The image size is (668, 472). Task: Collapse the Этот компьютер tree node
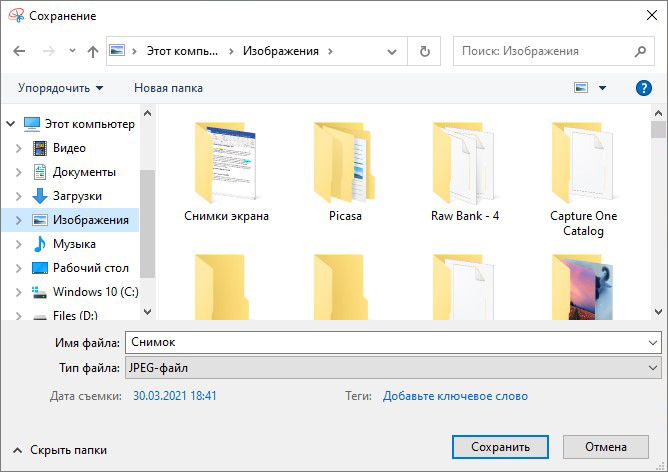pyautogui.click(x=11, y=124)
